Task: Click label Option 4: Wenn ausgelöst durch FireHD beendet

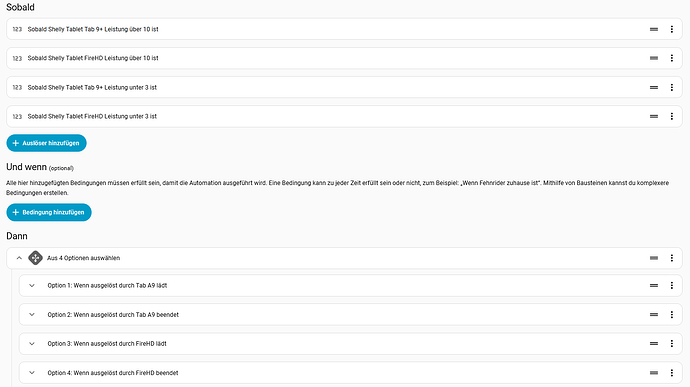Action: [x=113, y=372]
